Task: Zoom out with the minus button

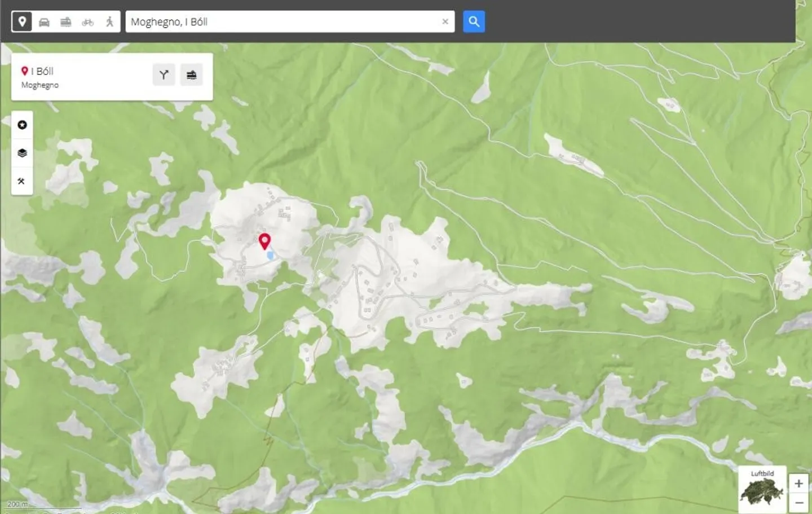Action: (x=798, y=502)
